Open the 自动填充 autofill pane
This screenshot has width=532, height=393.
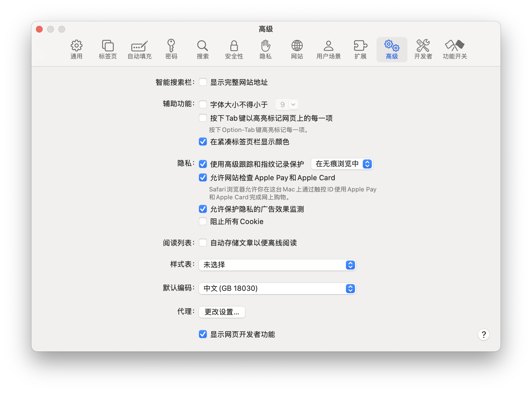tap(139, 50)
